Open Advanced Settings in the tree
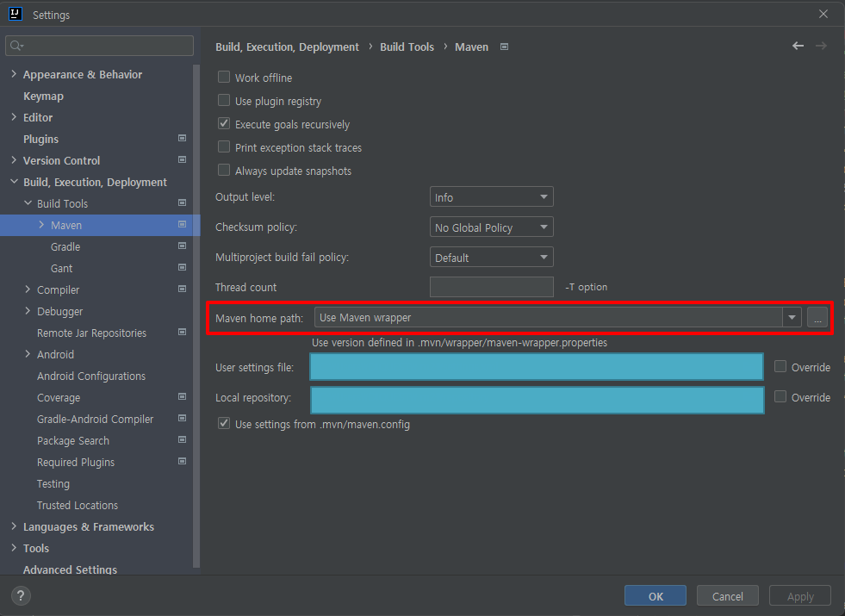This screenshot has height=616, width=845. coord(70,569)
